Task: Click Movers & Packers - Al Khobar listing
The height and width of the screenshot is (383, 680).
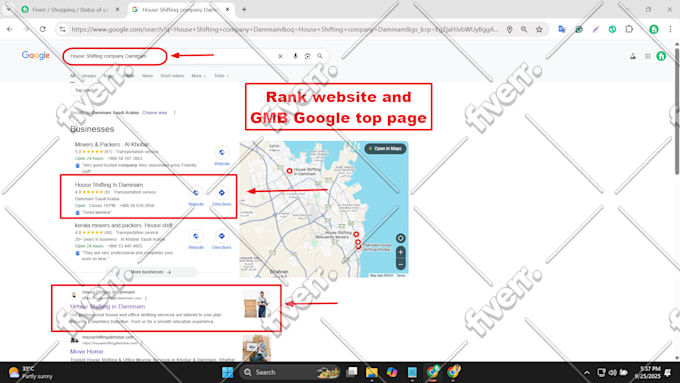Action: pos(112,144)
